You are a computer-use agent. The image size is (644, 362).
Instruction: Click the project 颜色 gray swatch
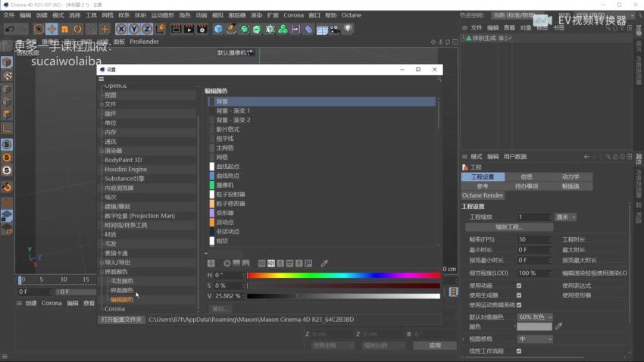pyautogui.click(x=534, y=326)
